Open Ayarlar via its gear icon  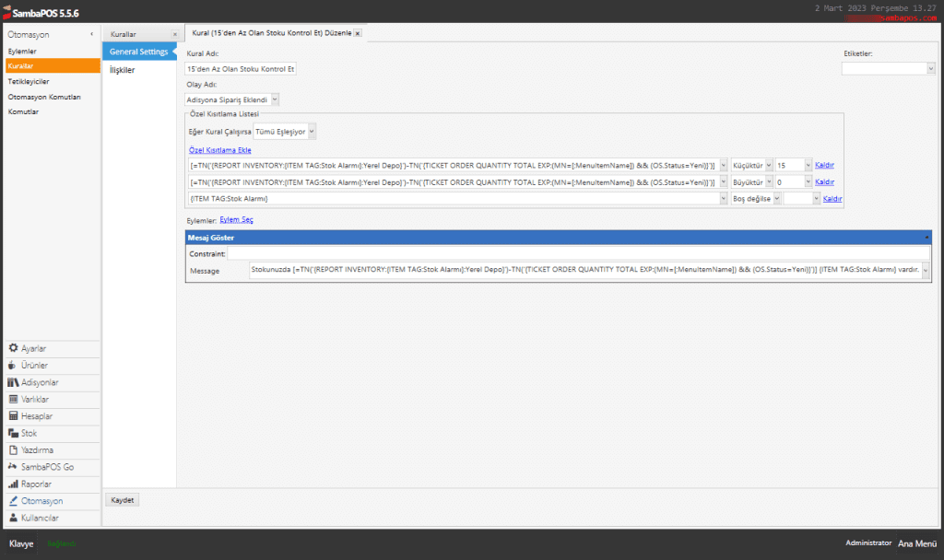pos(14,348)
